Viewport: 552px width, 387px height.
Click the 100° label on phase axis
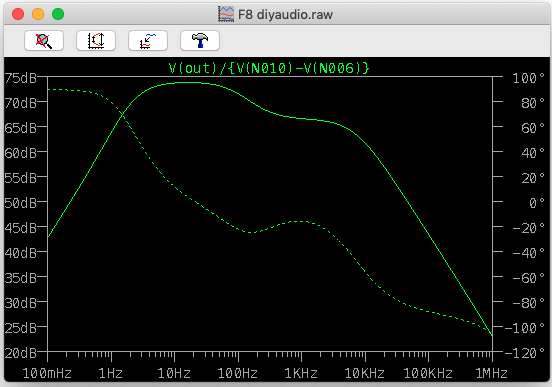pos(528,78)
